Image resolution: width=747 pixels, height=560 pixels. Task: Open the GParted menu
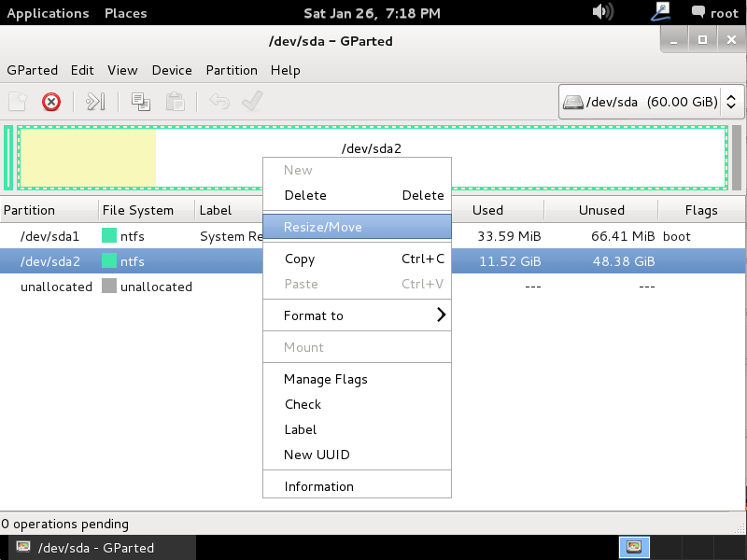33,70
